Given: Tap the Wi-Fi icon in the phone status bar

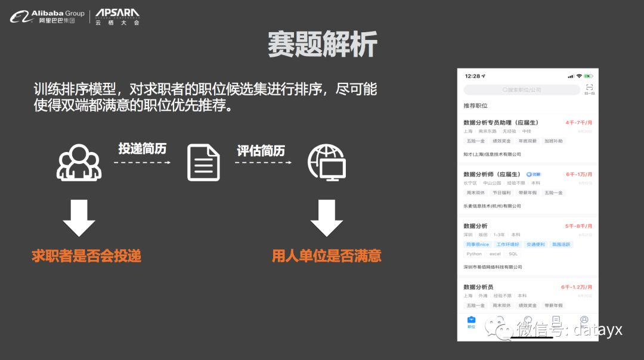Looking at the screenshot, I should coord(579,76).
